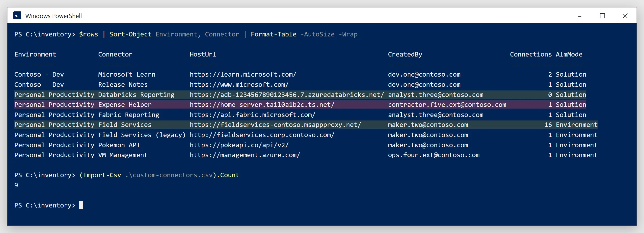Select the 'Microsoft Learn' connector name
Viewport: 644px width, 233px height.
click(127, 74)
